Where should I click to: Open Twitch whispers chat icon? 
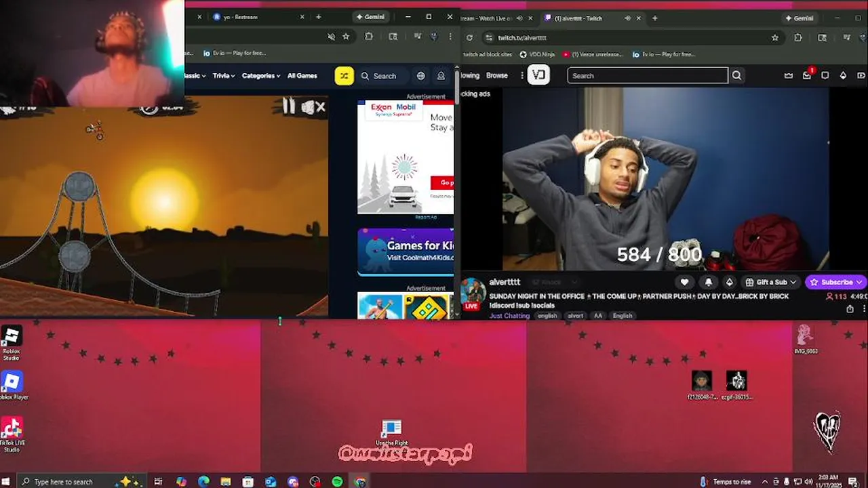pos(825,76)
